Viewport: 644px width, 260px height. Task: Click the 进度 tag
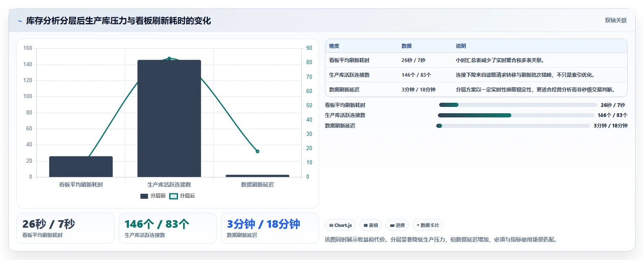(x=397, y=225)
